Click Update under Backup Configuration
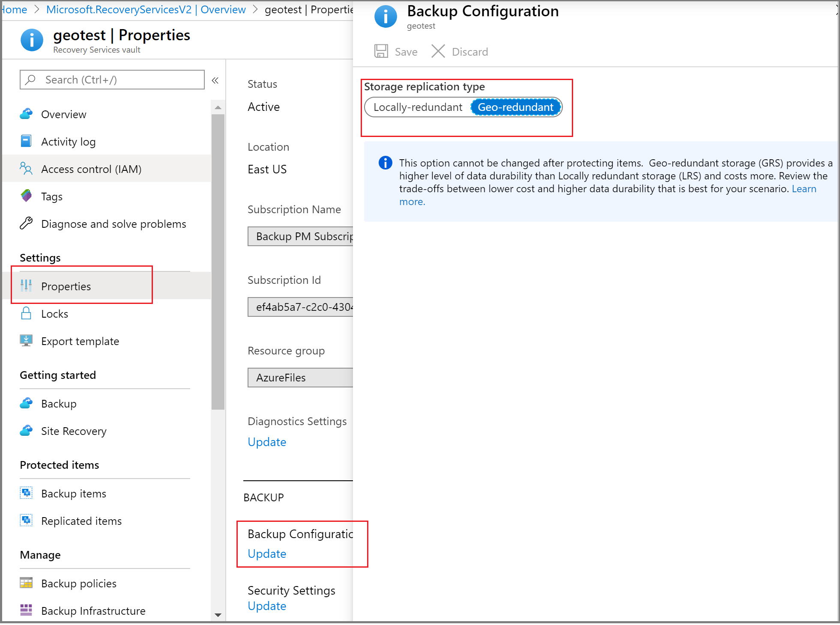This screenshot has height=625, width=840. 266,554
